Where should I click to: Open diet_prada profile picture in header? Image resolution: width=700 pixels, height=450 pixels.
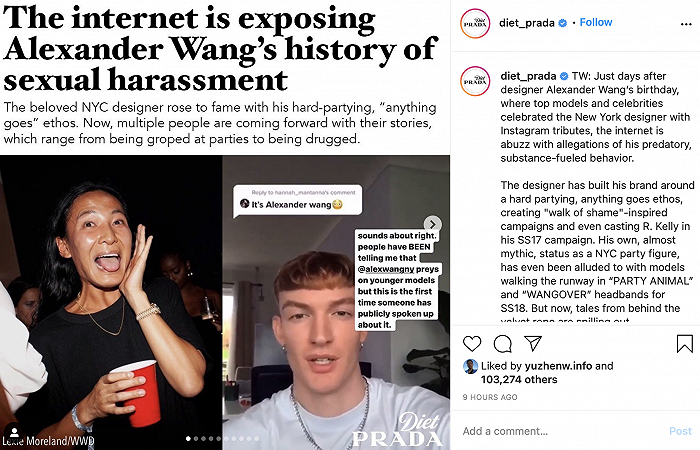pyautogui.click(x=475, y=23)
